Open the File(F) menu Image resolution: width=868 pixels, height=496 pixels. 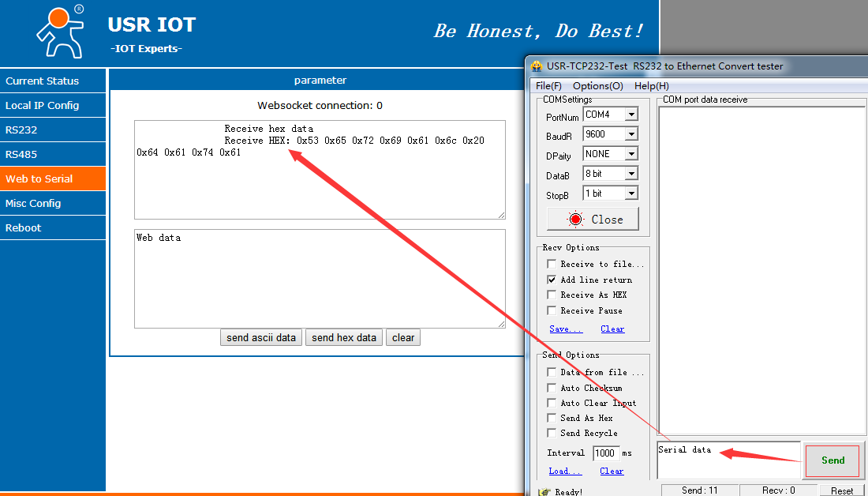[548, 86]
